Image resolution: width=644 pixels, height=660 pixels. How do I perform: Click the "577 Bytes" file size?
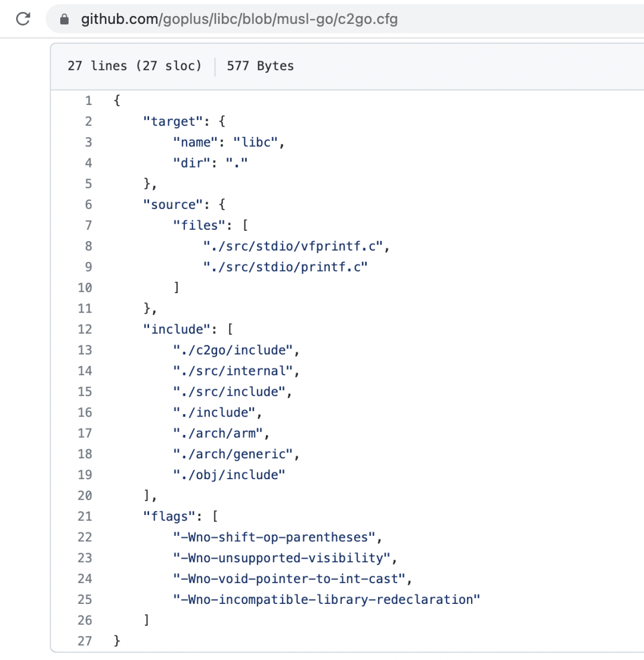click(x=261, y=66)
